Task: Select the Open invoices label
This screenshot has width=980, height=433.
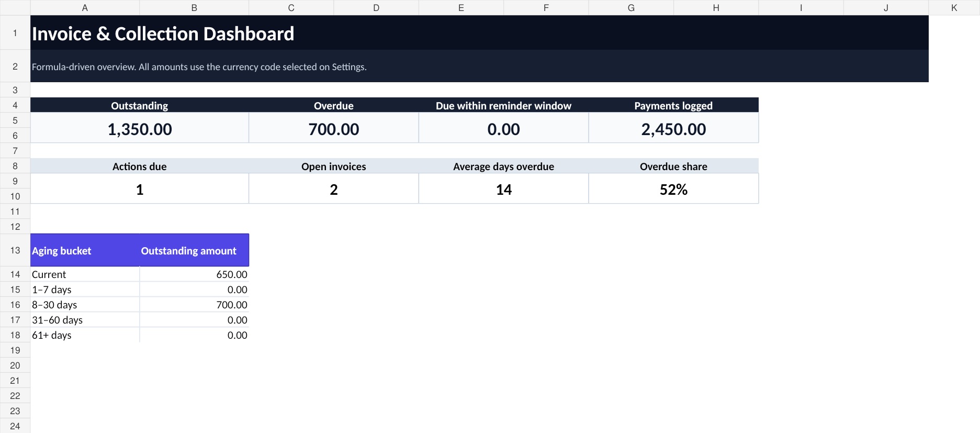Action: point(334,166)
